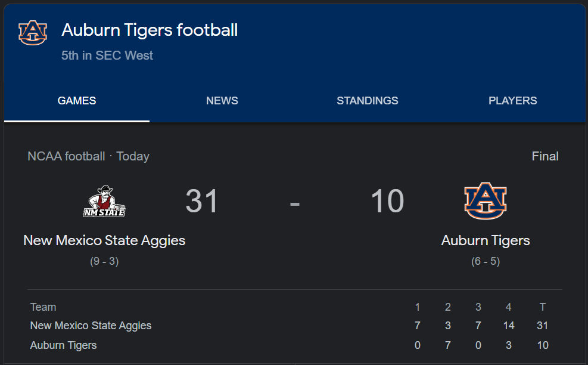Open the NEWS tab
The image size is (588, 365).
(x=222, y=101)
